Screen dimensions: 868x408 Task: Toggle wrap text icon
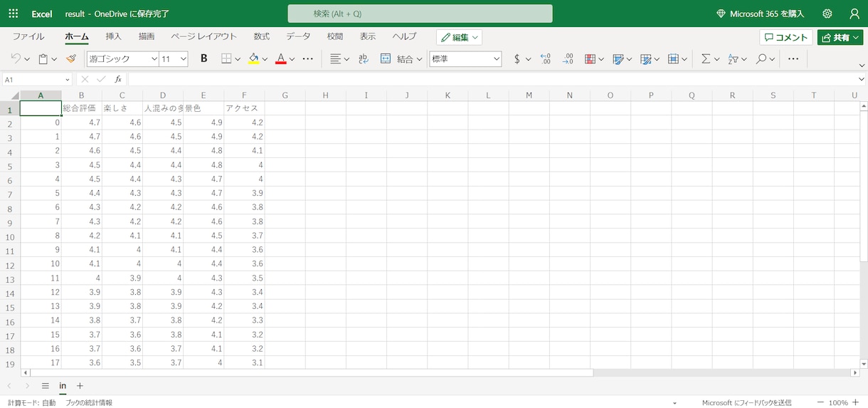pos(364,59)
